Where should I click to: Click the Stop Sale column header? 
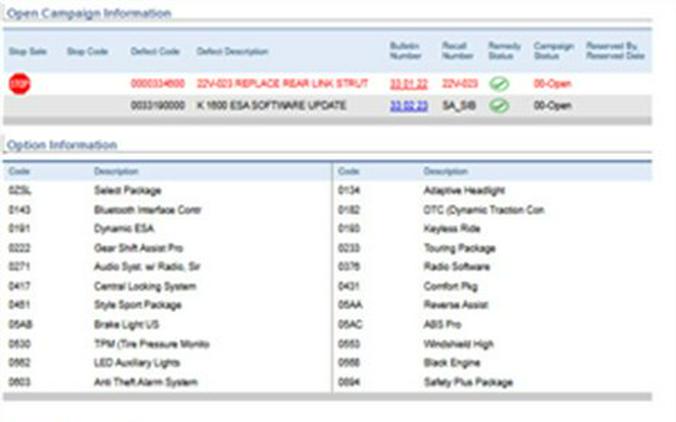(x=28, y=51)
